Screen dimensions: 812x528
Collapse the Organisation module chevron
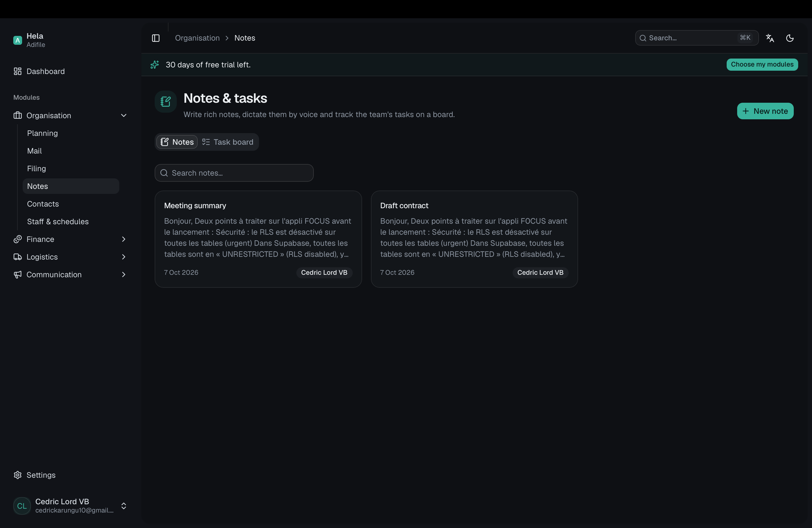(123, 115)
